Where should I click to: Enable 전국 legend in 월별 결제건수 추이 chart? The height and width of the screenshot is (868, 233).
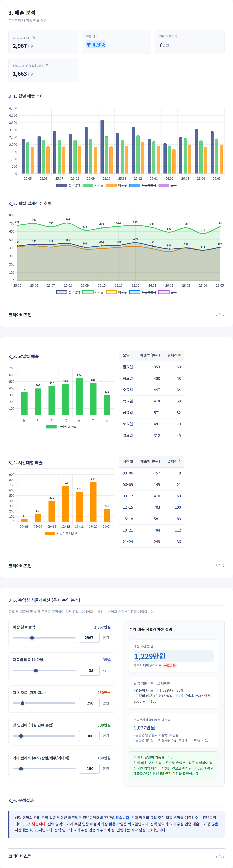tap(167, 292)
